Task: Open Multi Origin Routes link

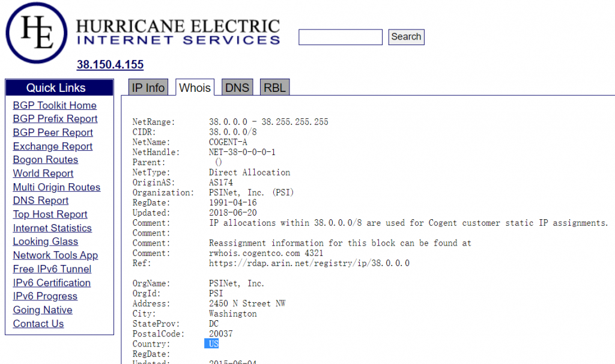Action: [x=56, y=187]
